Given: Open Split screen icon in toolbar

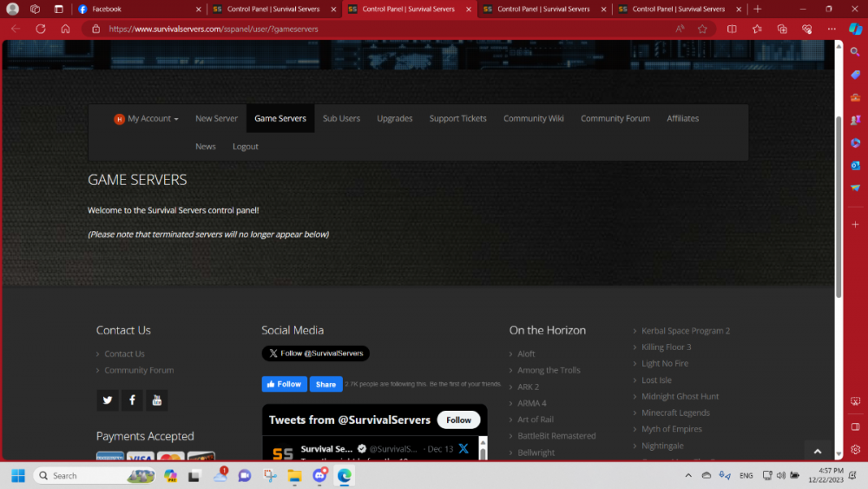Looking at the screenshot, I should coord(732,29).
